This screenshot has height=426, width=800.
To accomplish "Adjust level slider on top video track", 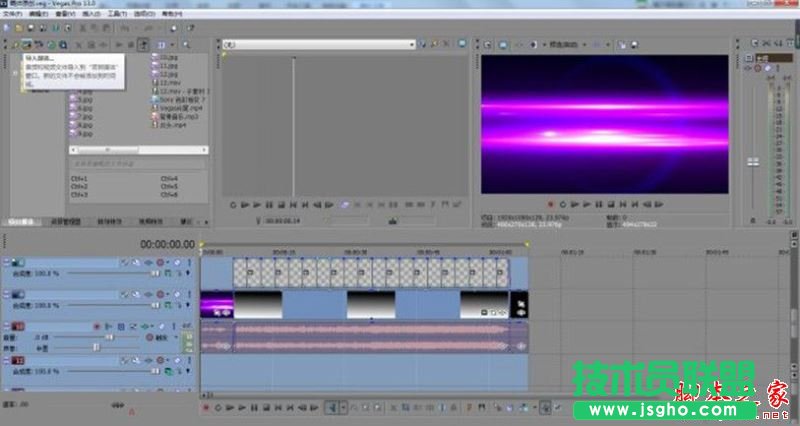I will [155, 274].
